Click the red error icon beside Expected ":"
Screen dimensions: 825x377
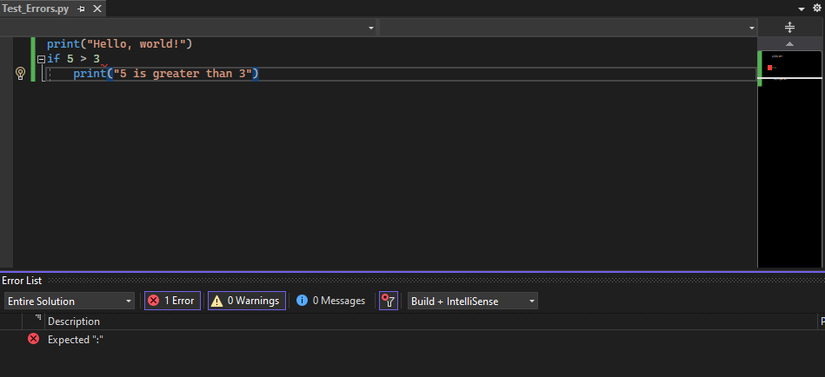coord(33,339)
